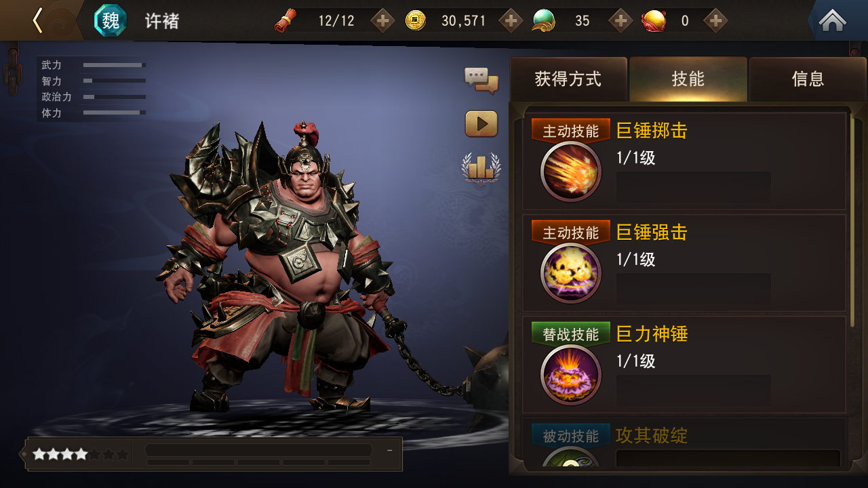Screen dimensions: 868x488
Task: Tap the 魏 faction emblem
Action: [111, 20]
